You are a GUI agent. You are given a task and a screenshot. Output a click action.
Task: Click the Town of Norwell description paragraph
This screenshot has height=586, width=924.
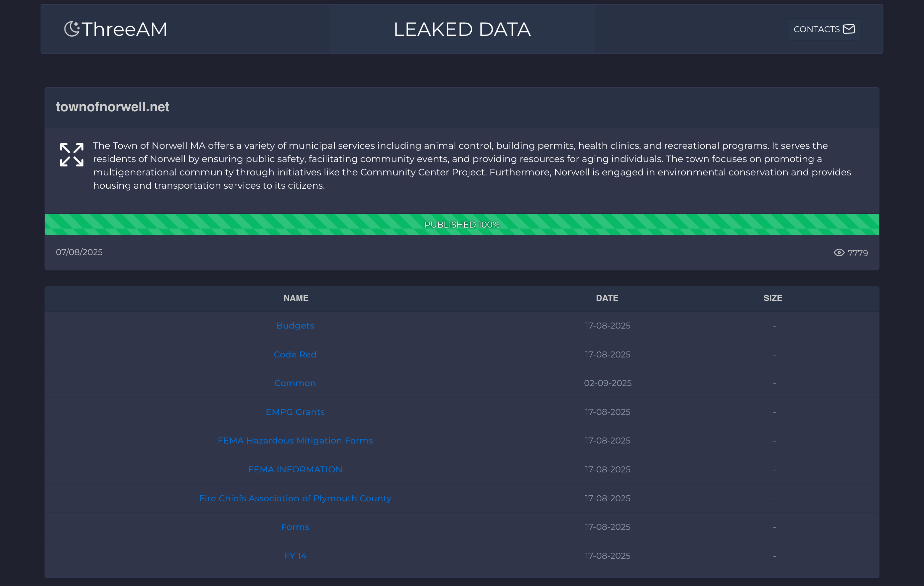[x=472, y=165]
